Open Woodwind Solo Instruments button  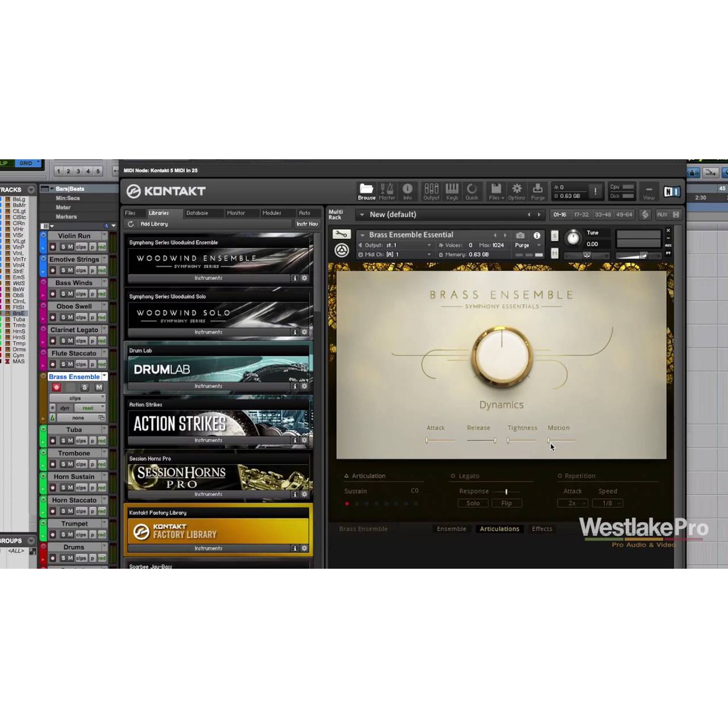(x=208, y=332)
